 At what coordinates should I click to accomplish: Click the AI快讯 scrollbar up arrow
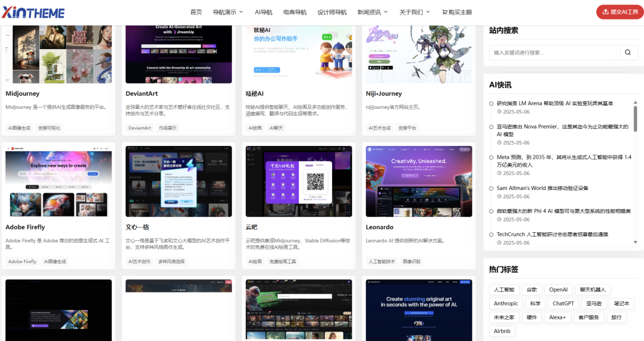point(635,103)
